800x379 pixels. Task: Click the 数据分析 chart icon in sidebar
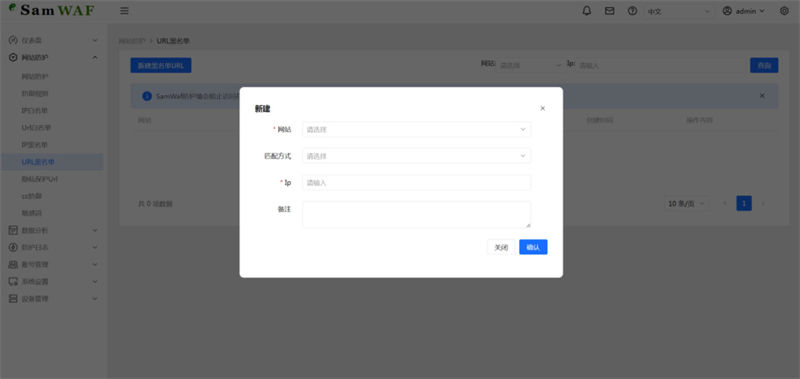click(x=13, y=231)
